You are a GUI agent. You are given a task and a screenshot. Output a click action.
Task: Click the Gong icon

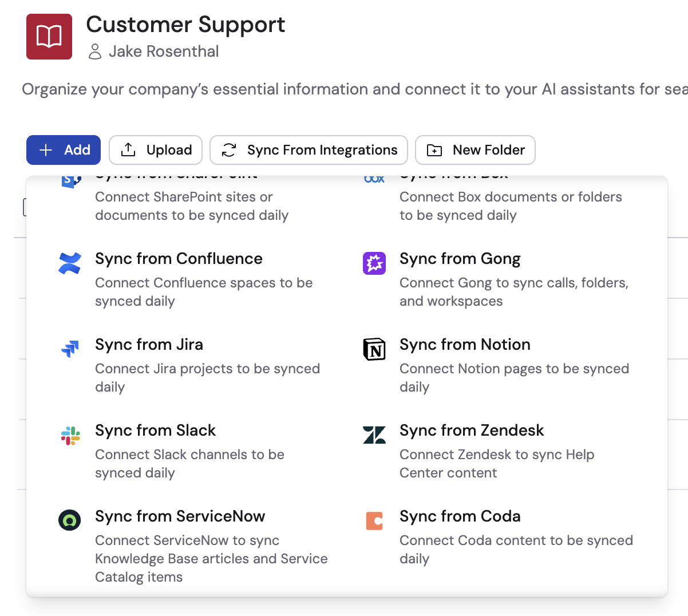coord(374,263)
